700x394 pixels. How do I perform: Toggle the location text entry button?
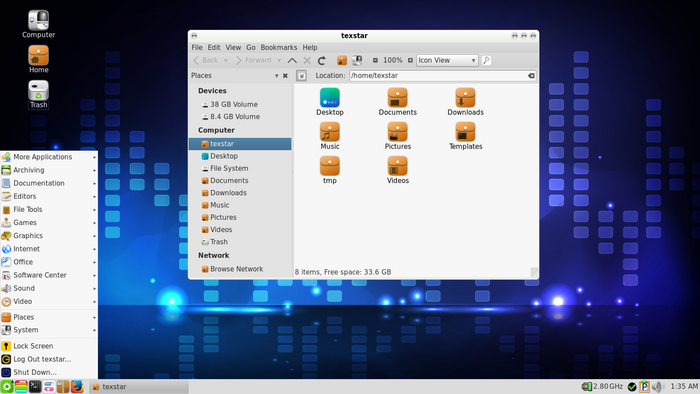302,76
